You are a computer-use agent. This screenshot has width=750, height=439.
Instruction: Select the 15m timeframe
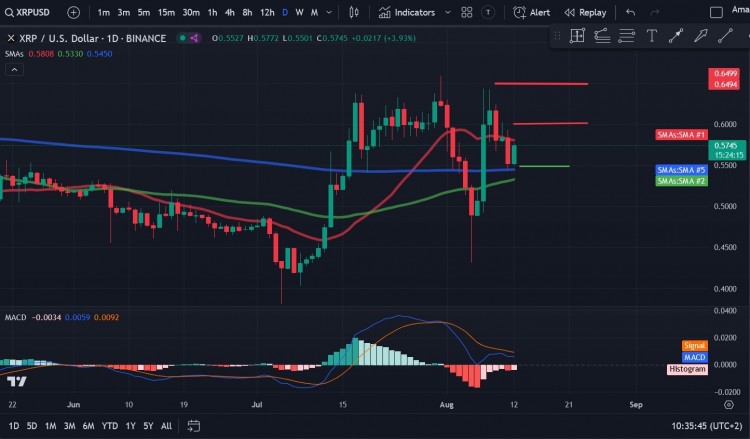pos(166,12)
